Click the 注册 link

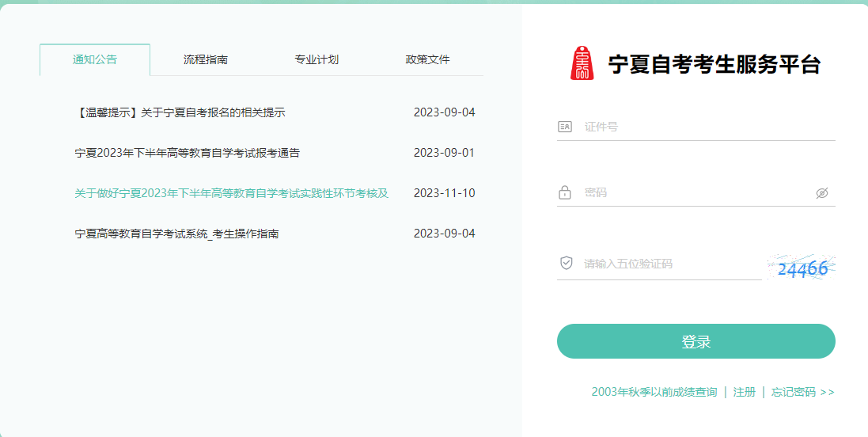click(x=744, y=392)
